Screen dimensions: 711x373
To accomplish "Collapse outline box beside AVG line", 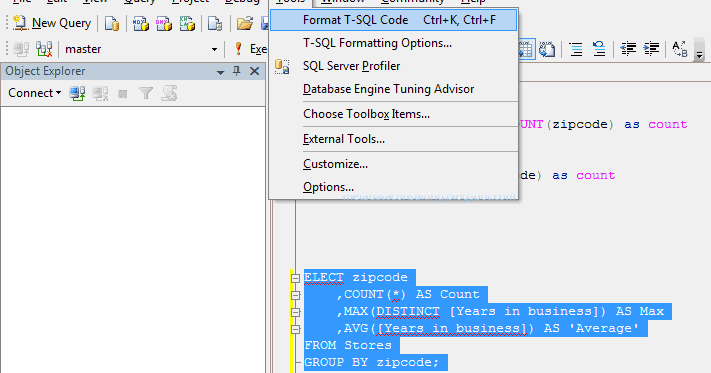I will [295, 329].
